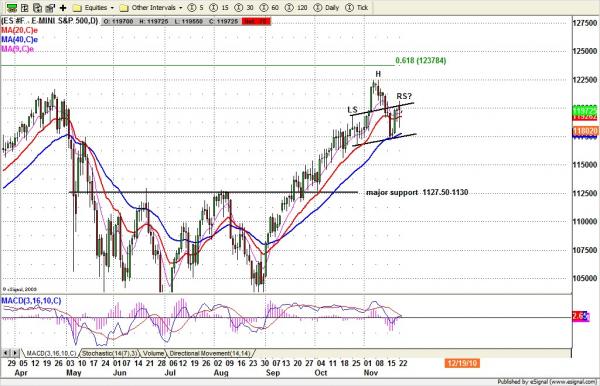Click the 127500 price axis label

point(585,23)
